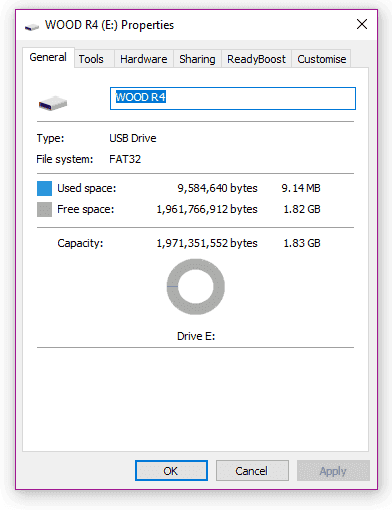This screenshot has height=510, width=392.
Task: Click the 1.83 GB capacity value
Action: tap(302, 243)
